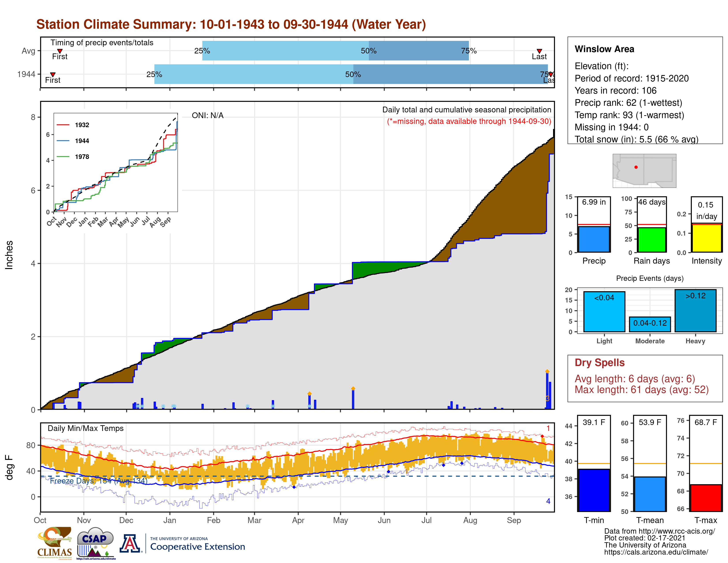This screenshot has height=563, width=728.
Task: Click the Arizona locator map thumbnail
Action: tap(644, 170)
